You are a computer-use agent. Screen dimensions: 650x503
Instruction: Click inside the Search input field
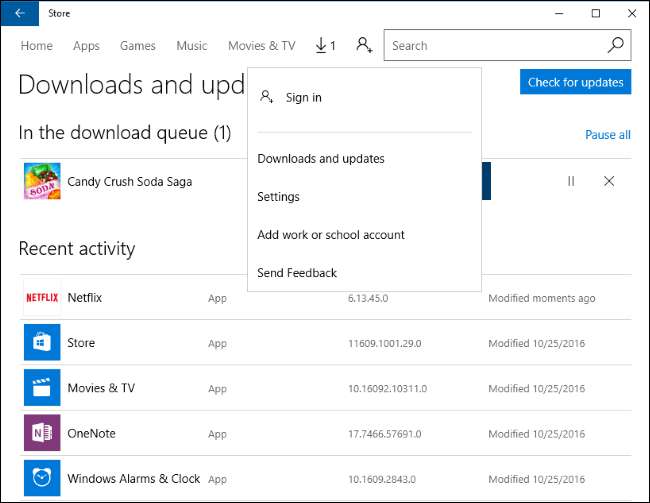click(490, 46)
